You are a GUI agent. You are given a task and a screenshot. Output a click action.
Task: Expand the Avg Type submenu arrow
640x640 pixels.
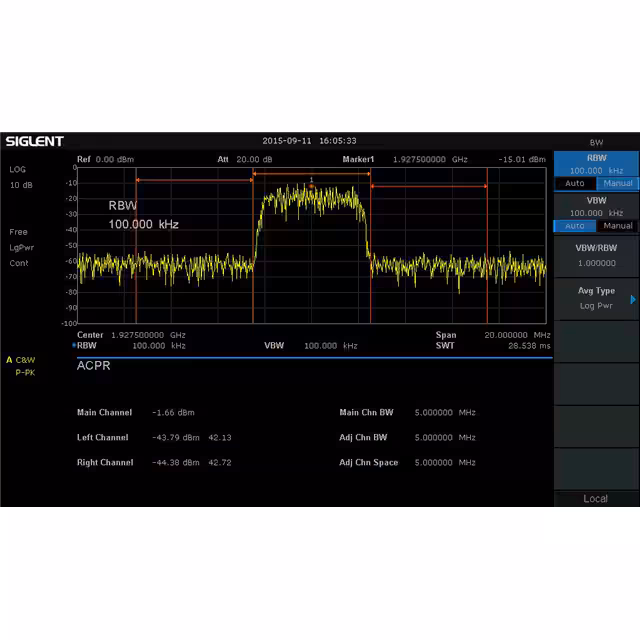633,300
